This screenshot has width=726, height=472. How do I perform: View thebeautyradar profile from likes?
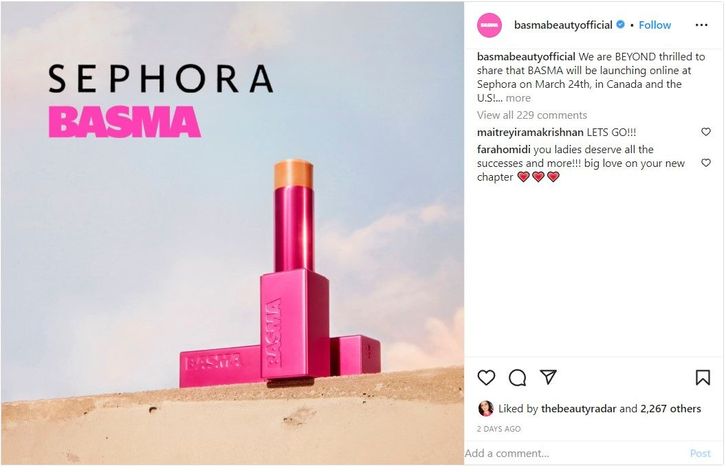pos(578,409)
